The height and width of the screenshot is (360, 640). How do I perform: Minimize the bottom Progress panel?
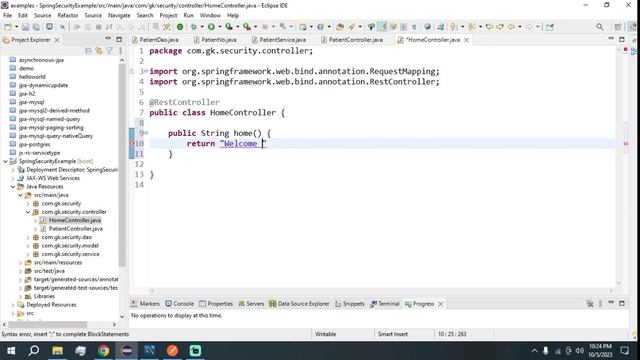(611, 303)
